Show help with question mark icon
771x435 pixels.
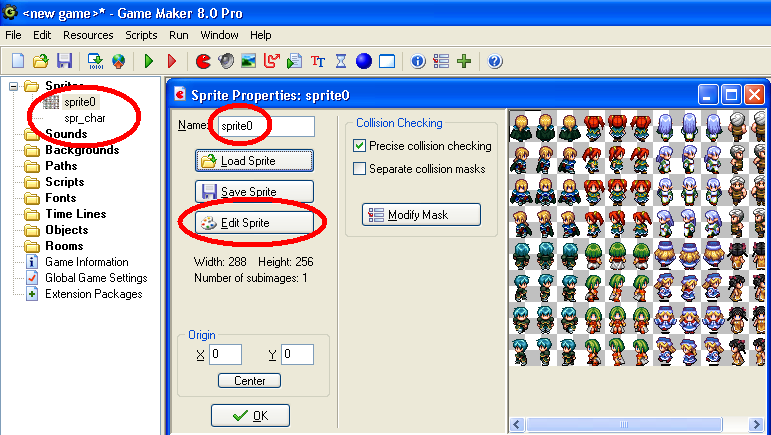pos(495,61)
